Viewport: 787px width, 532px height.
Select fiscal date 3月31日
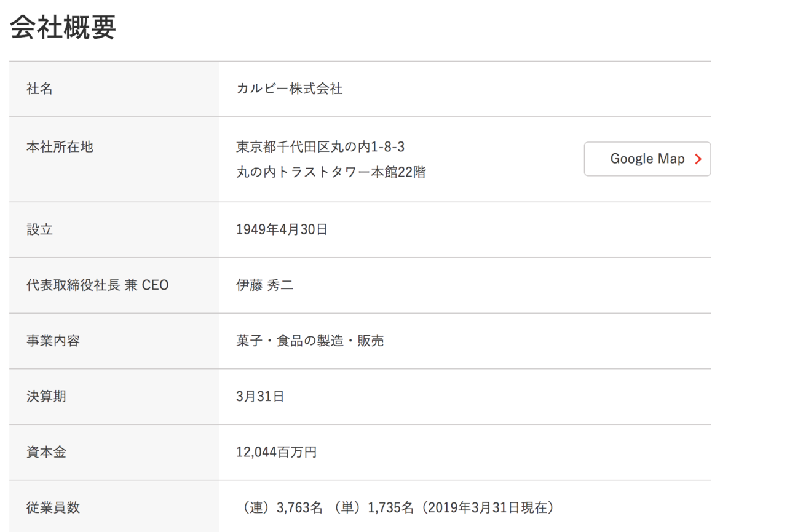260,397
